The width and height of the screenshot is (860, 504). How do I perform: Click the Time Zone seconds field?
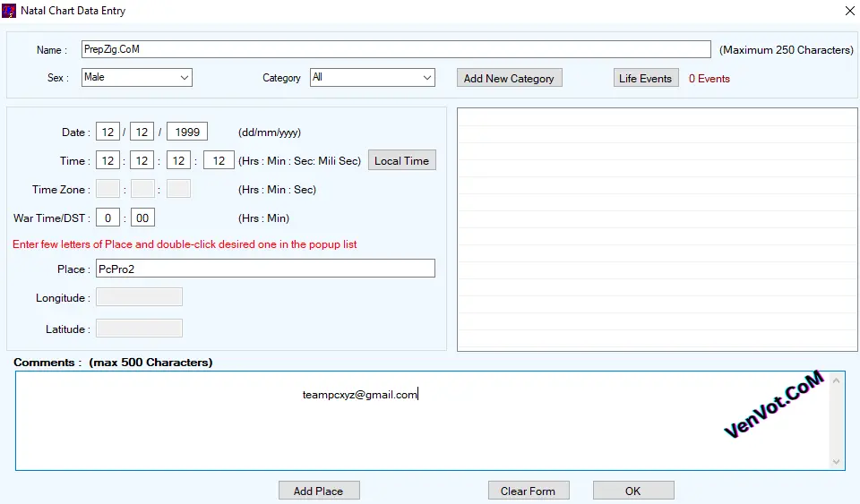tap(178, 189)
